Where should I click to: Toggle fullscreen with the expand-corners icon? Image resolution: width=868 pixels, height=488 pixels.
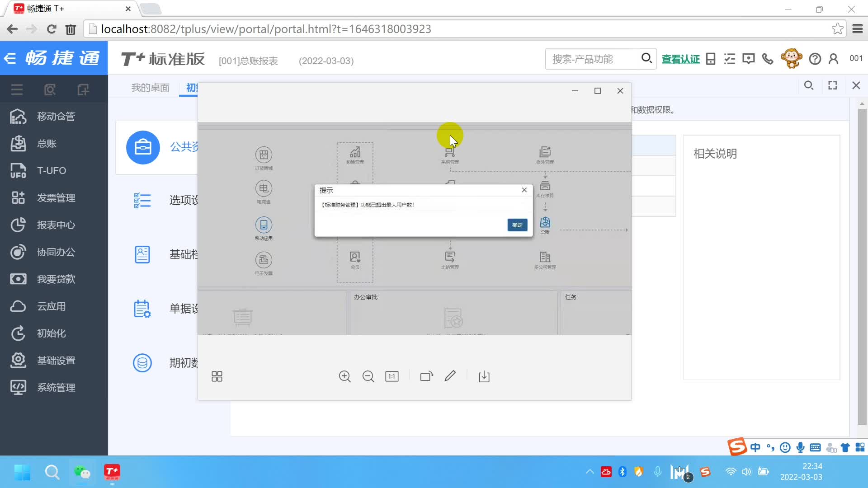tap(833, 85)
